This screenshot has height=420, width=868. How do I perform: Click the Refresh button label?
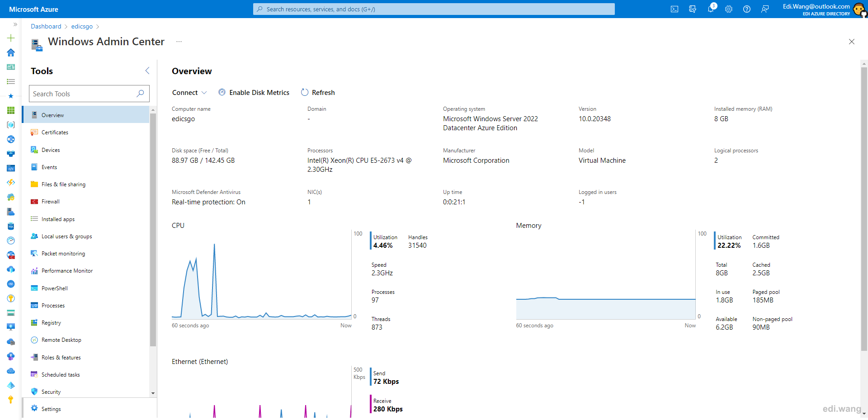323,92
